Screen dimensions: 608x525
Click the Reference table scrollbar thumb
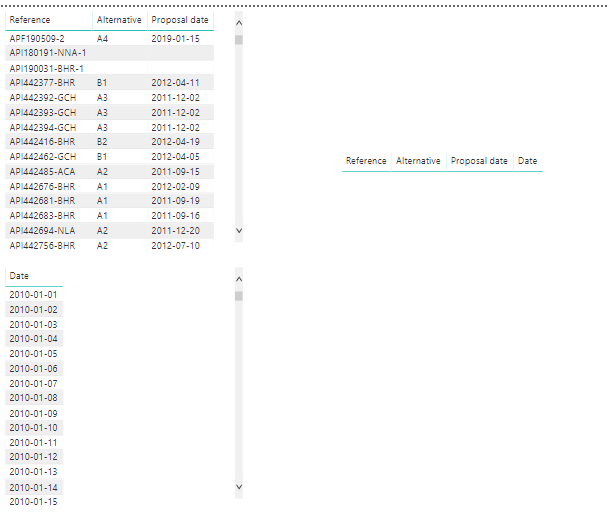(239, 40)
